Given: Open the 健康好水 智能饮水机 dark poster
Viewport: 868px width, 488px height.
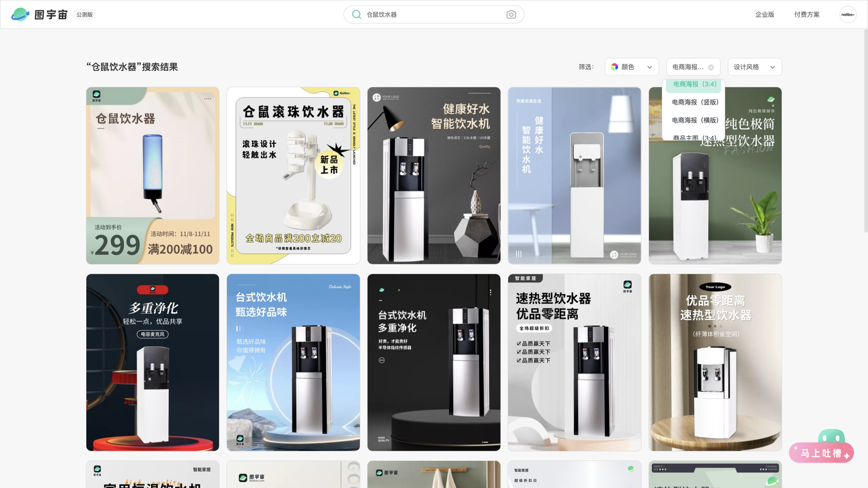Looking at the screenshot, I should pyautogui.click(x=434, y=176).
